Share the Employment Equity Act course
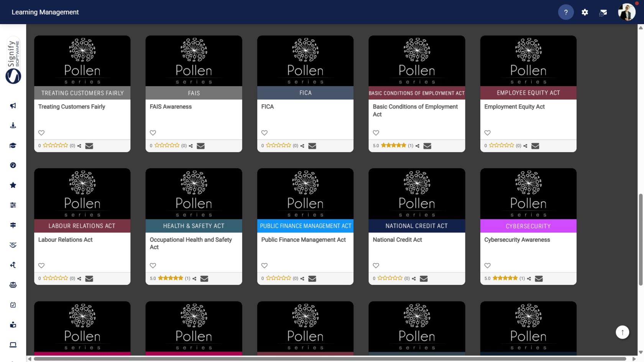644x362 pixels. pyautogui.click(x=526, y=146)
